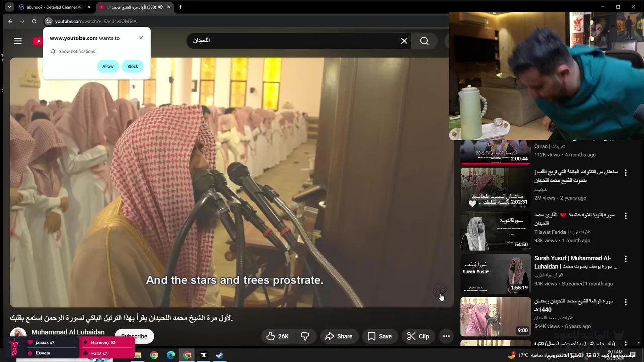Open Surah Yusuf | Muhammad Al-Luhaidan title

click(576, 262)
